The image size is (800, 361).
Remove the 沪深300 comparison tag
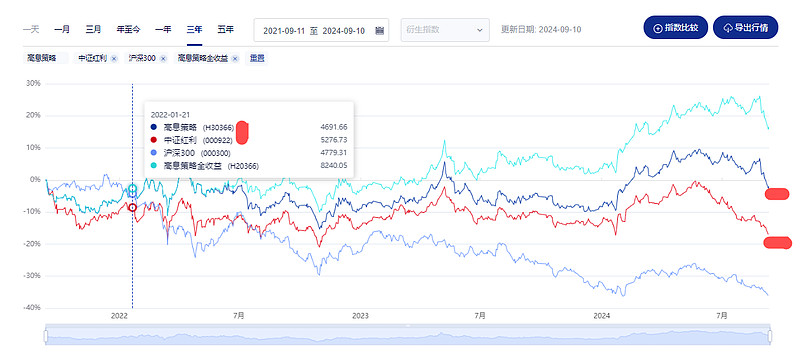[x=163, y=59]
